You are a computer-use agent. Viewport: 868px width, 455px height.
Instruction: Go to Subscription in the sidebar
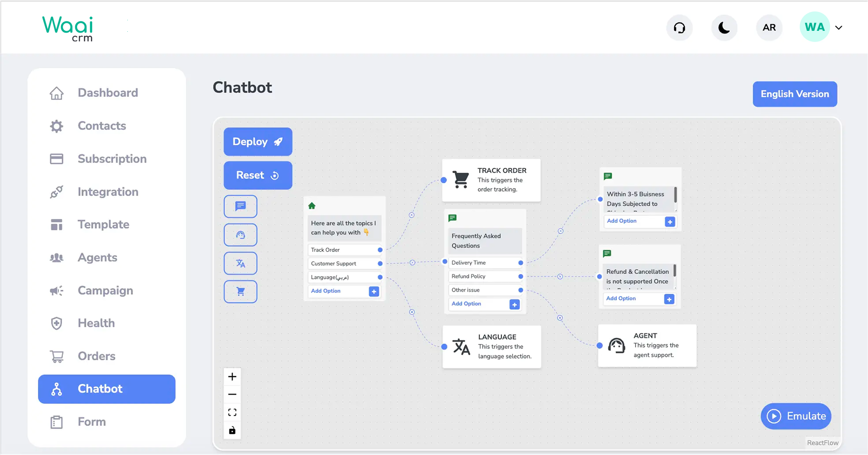[107, 159]
